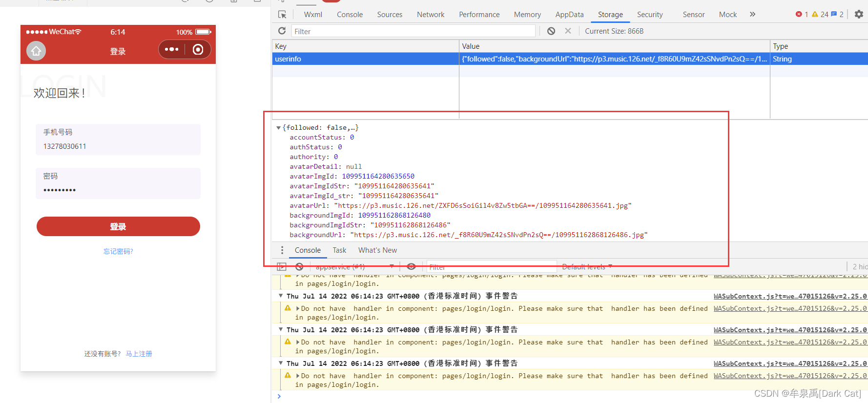The image size is (868, 403).
Task: Click the password input field
Action: click(118, 183)
